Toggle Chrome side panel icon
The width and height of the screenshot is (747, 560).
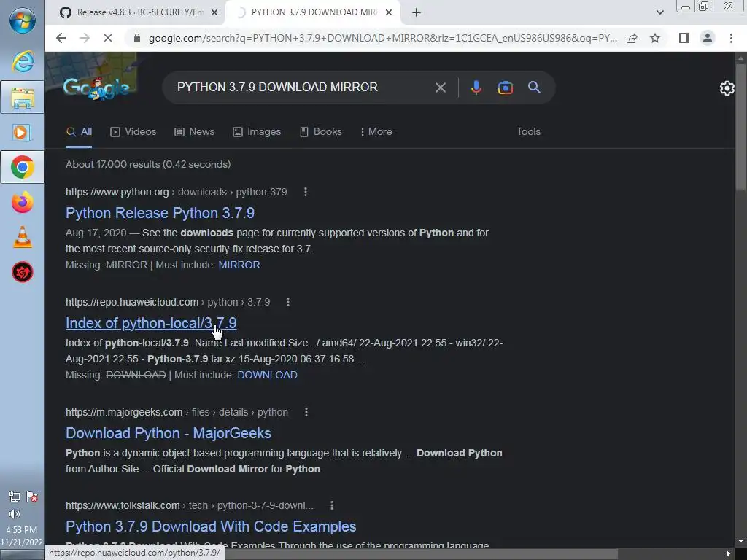[684, 38]
